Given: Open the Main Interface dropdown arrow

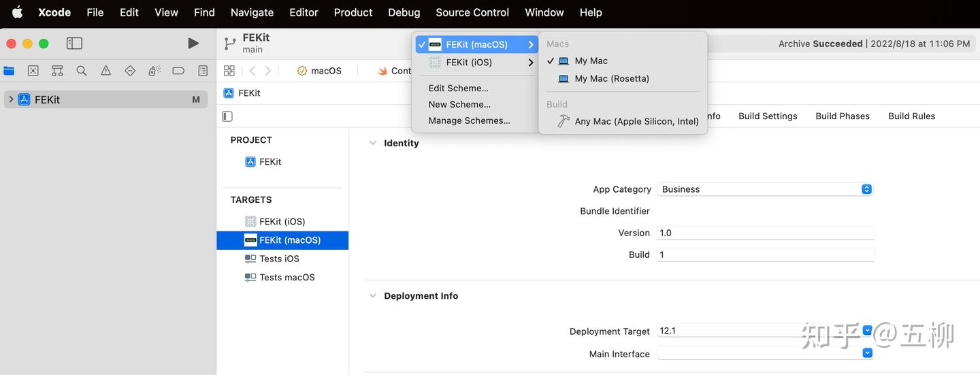Looking at the screenshot, I should pyautogui.click(x=867, y=353).
